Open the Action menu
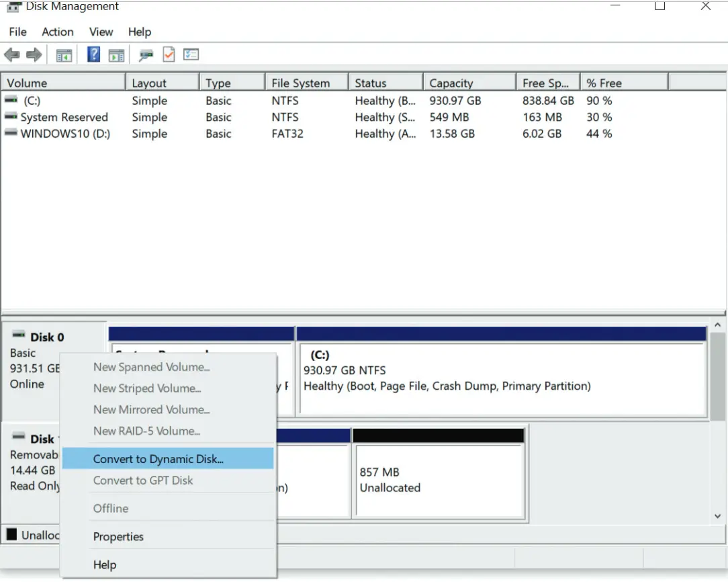 (x=58, y=32)
